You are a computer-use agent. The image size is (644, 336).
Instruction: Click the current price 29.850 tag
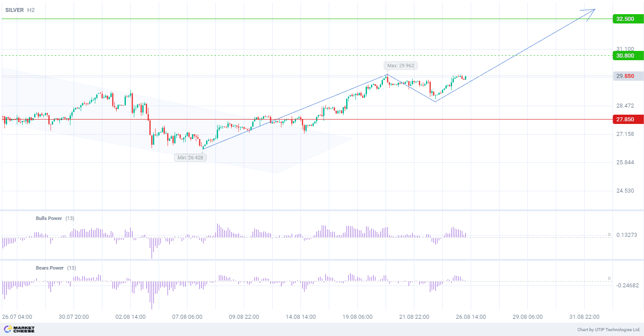point(625,76)
